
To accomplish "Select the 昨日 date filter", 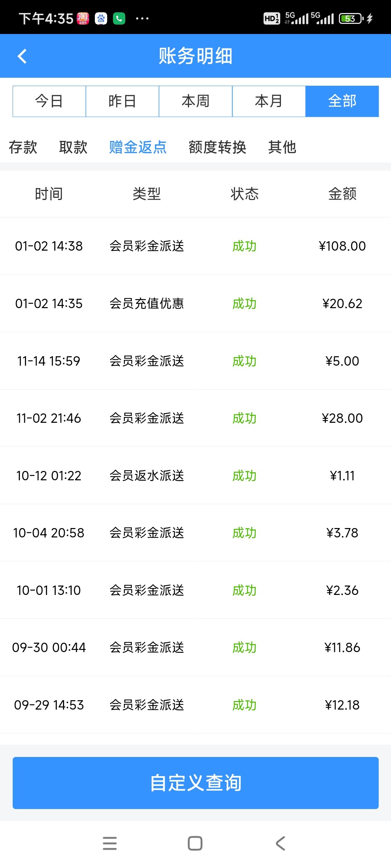I will click(122, 101).
